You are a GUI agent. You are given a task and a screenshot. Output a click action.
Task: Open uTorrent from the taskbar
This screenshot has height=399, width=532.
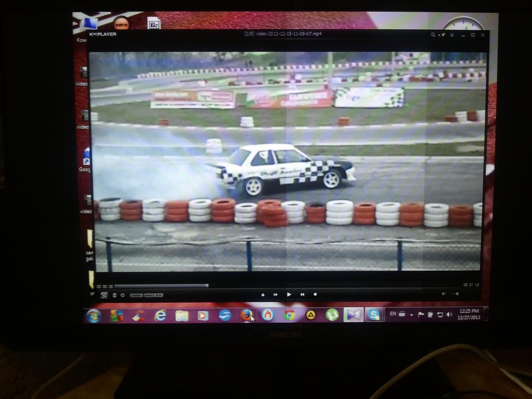(332, 315)
